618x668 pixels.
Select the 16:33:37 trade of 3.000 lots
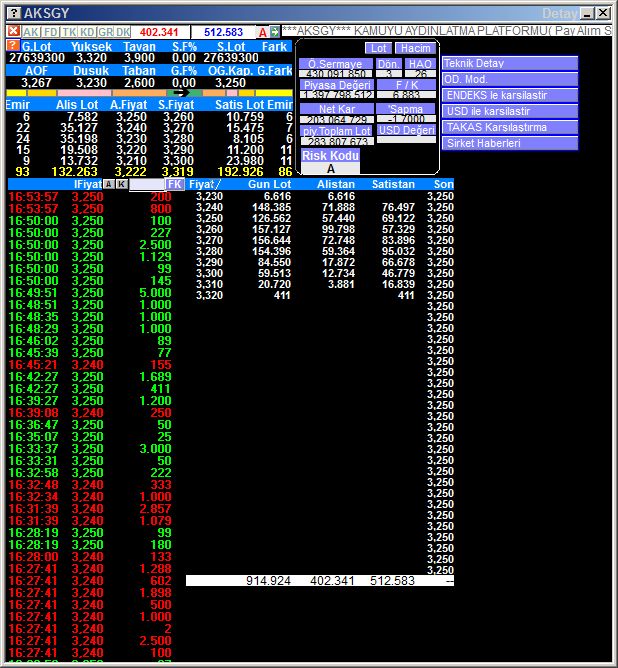click(90, 449)
